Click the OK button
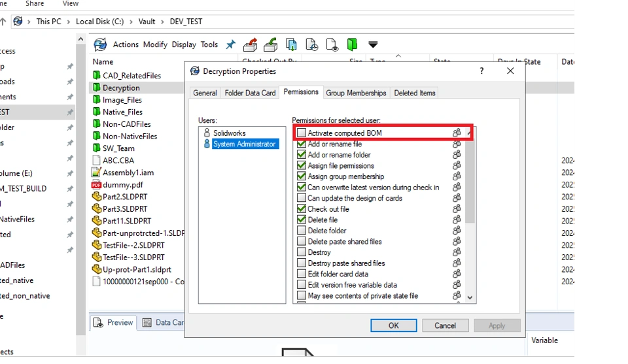628x364 pixels. tap(393, 325)
